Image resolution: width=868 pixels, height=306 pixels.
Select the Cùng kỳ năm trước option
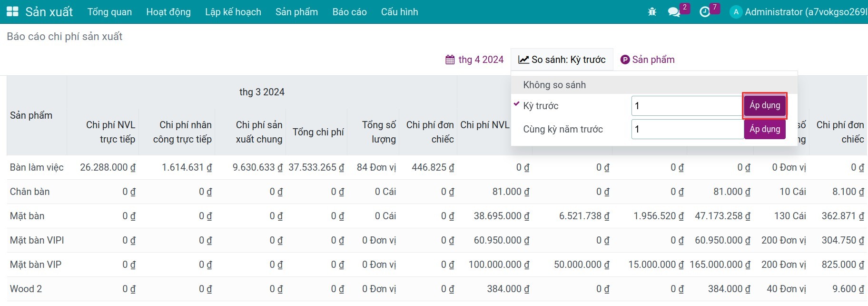(563, 129)
